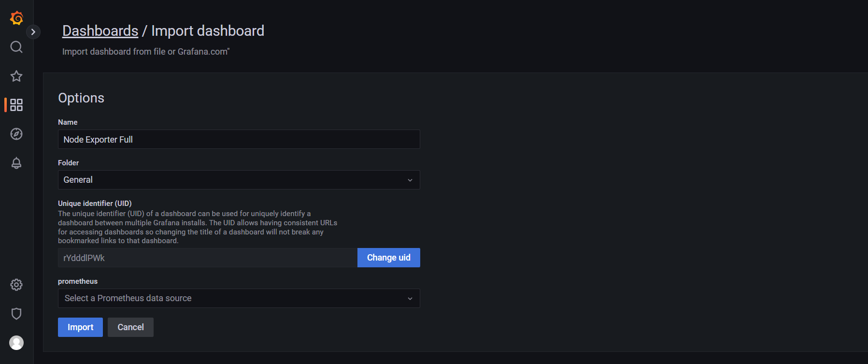The image size is (868, 364).
Task: Open the Prometheus data source dropdown
Action: click(232, 298)
